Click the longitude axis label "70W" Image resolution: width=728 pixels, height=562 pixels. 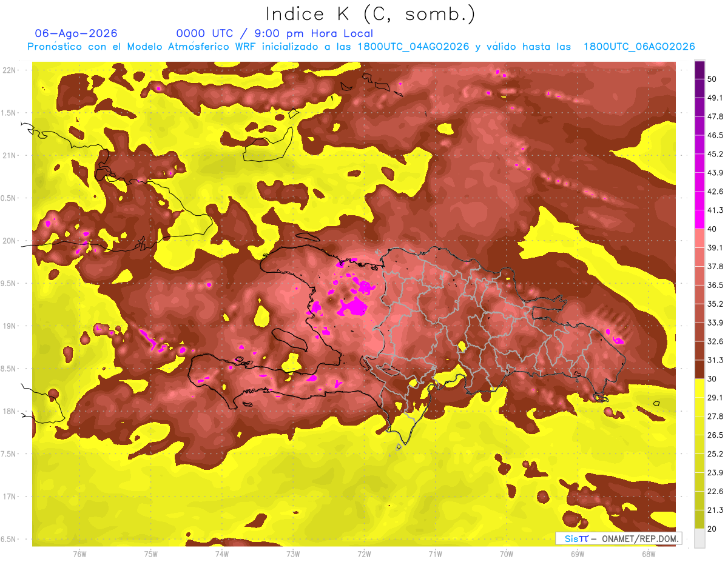click(507, 554)
